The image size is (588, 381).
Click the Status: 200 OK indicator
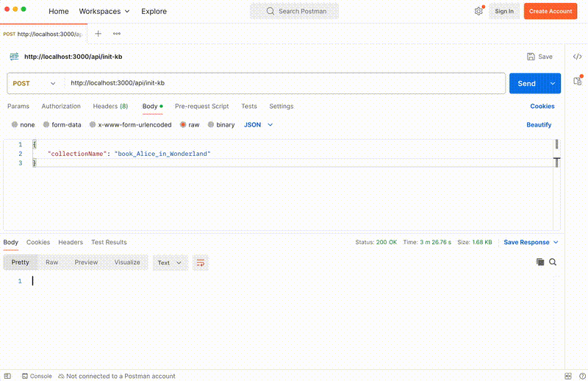coord(376,242)
